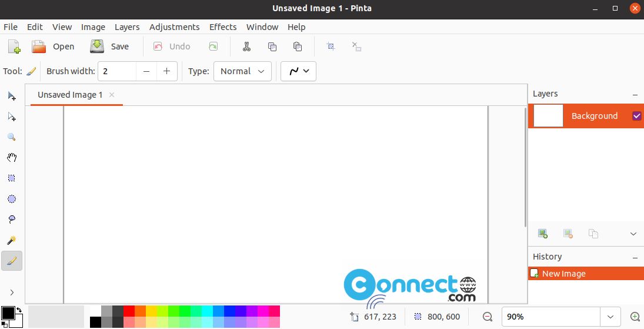Expand the hidden tools chevron in toolbox
Viewport: 644px width, 329px height.
tap(12, 293)
